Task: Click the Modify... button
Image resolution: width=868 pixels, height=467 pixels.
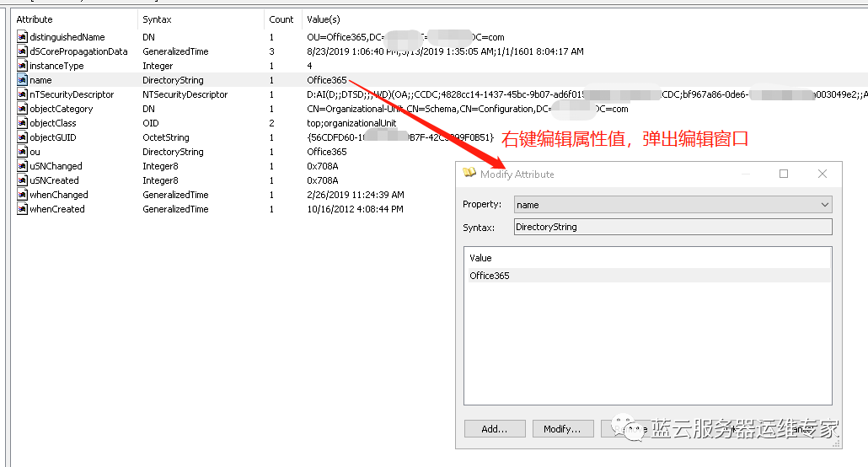Action: 562,429
